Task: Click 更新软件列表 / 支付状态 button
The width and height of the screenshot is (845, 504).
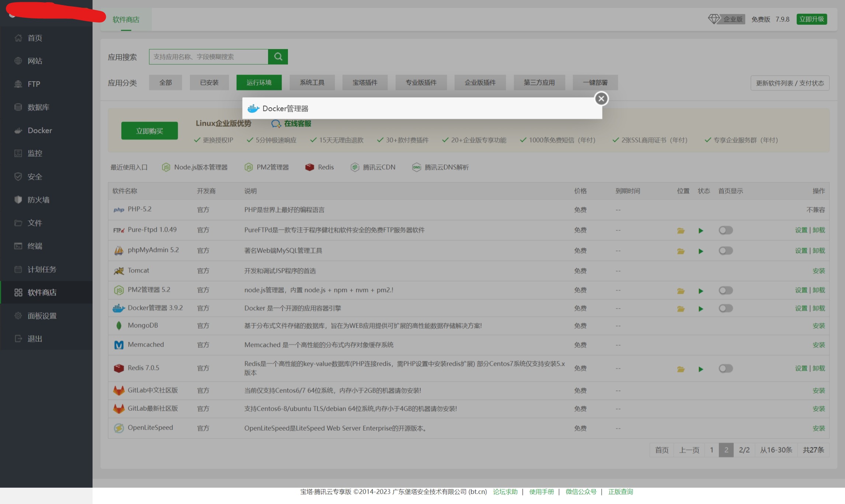Action: coord(790,83)
